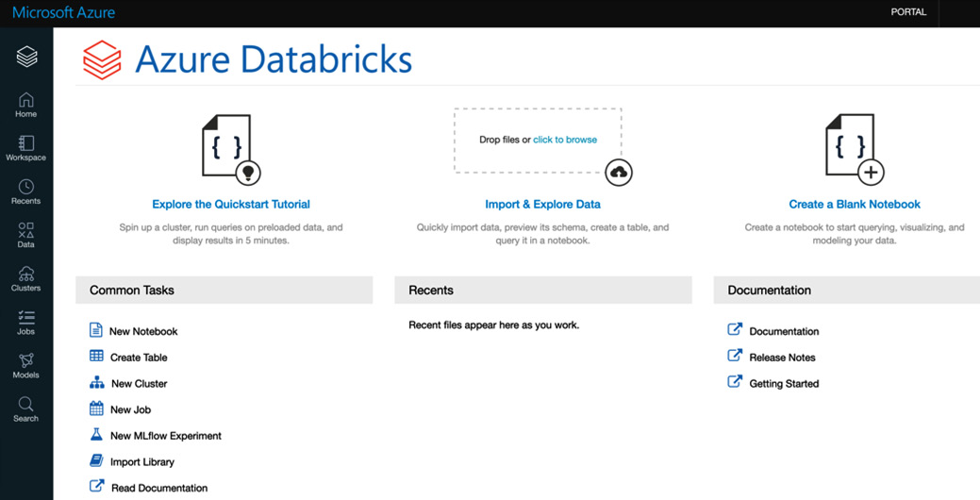Screen dimensions: 980x500
Task: Click the 'click to browse' link
Action: pos(565,140)
